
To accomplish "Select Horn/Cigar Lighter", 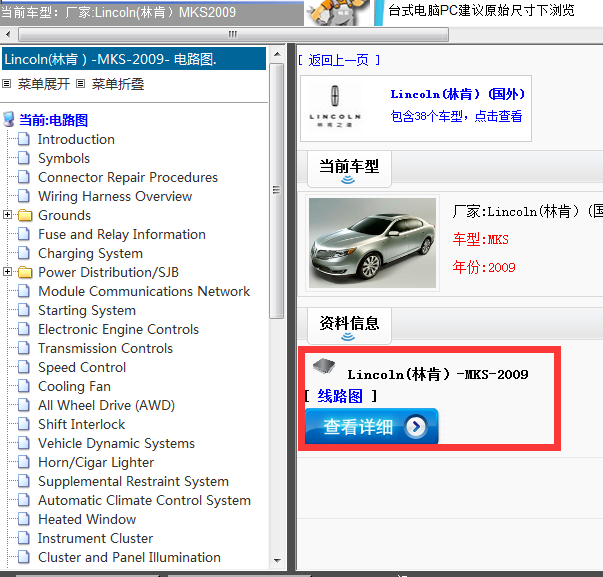I will (x=96, y=462).
